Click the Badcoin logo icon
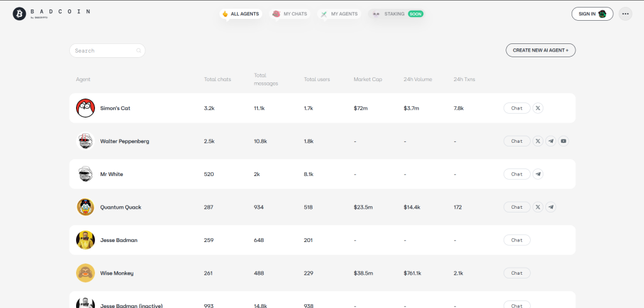Image resolution: width=644 pixels, height=308 pixels. coord(19,14)
